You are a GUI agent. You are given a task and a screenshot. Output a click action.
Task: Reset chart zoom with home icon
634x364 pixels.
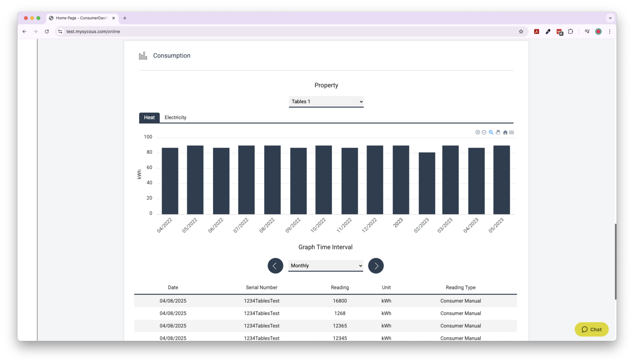click(505, 133)
